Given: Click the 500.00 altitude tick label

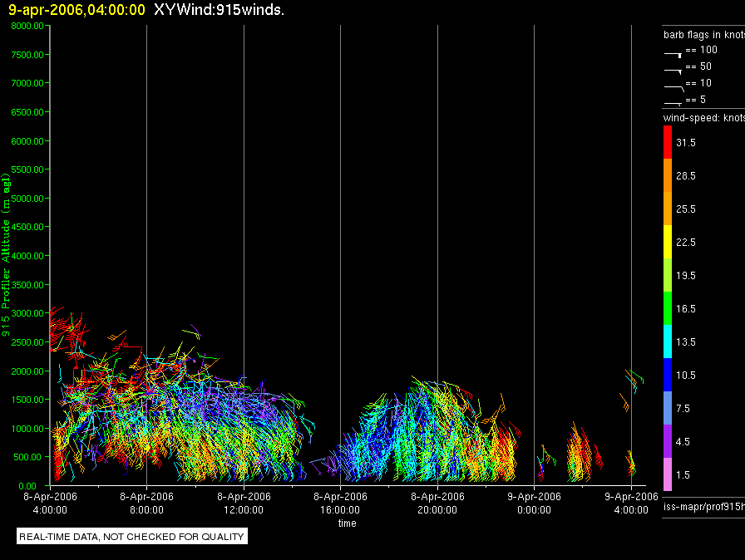Looking at the screenshot, I should click(27, 457).
